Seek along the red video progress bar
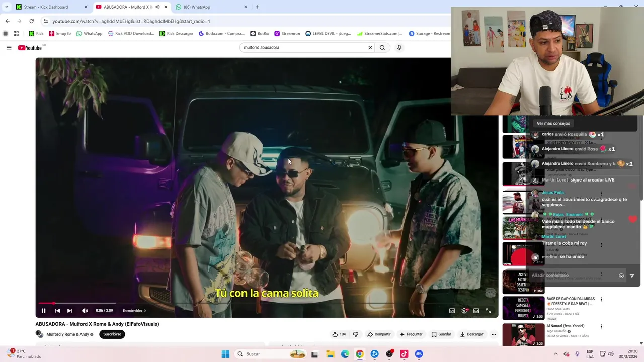 pos(267,303)
